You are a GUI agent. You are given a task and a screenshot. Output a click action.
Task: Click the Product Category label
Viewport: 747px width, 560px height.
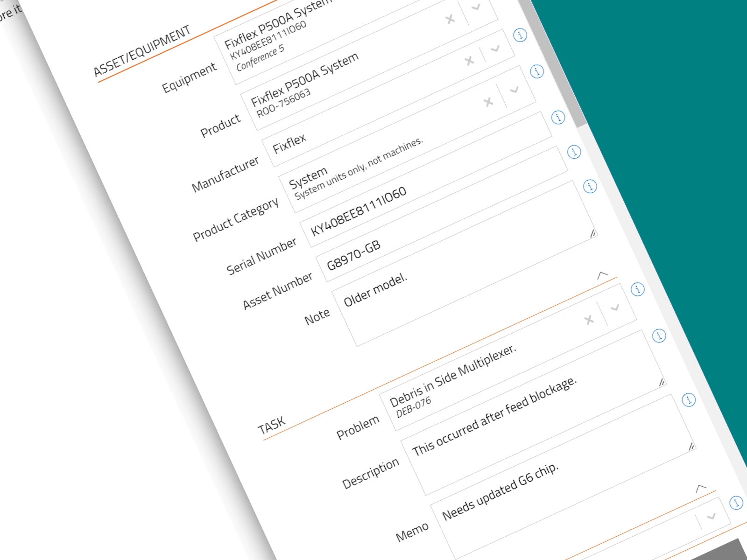236,219
